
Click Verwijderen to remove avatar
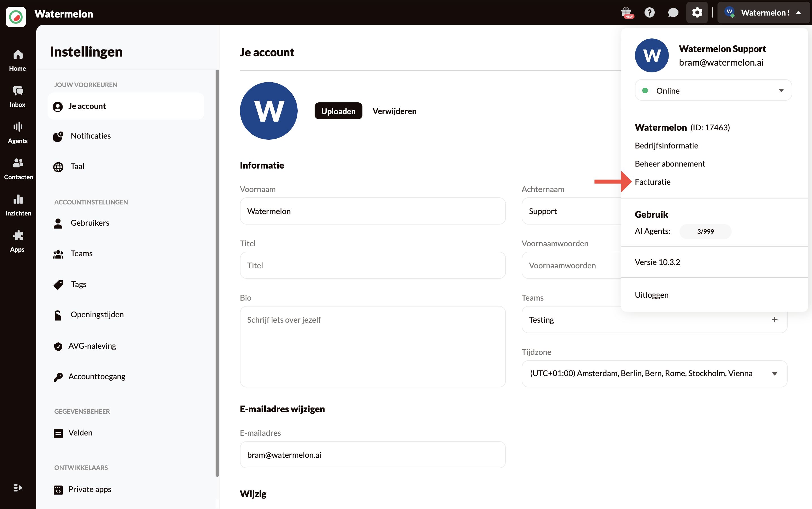click(x=394, y=111)
